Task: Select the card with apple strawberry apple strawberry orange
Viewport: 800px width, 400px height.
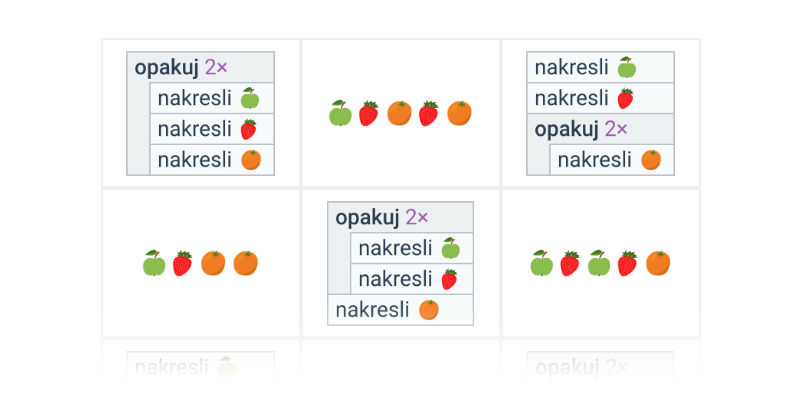Action: pos(601,263)
